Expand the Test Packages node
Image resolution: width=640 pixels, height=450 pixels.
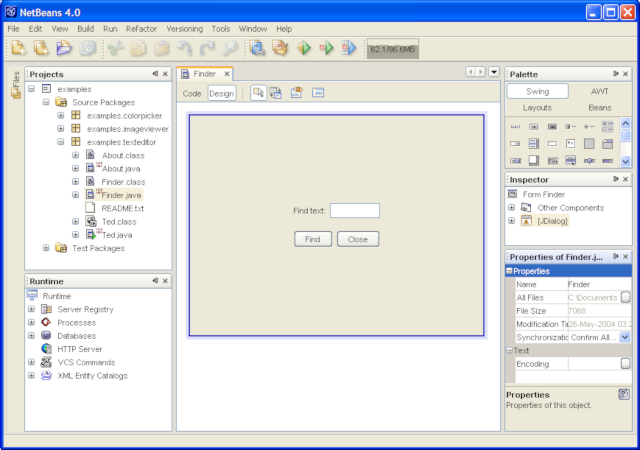pos(46,248)
